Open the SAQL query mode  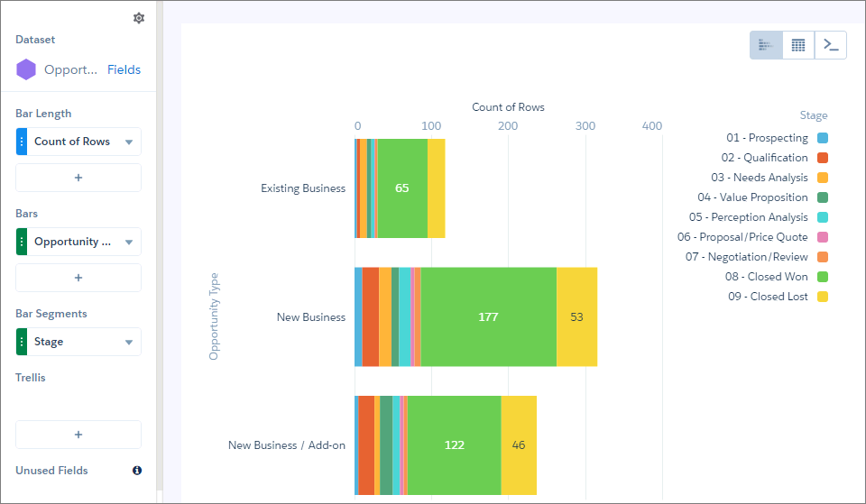pyautogui.click(x=831, y=45)
